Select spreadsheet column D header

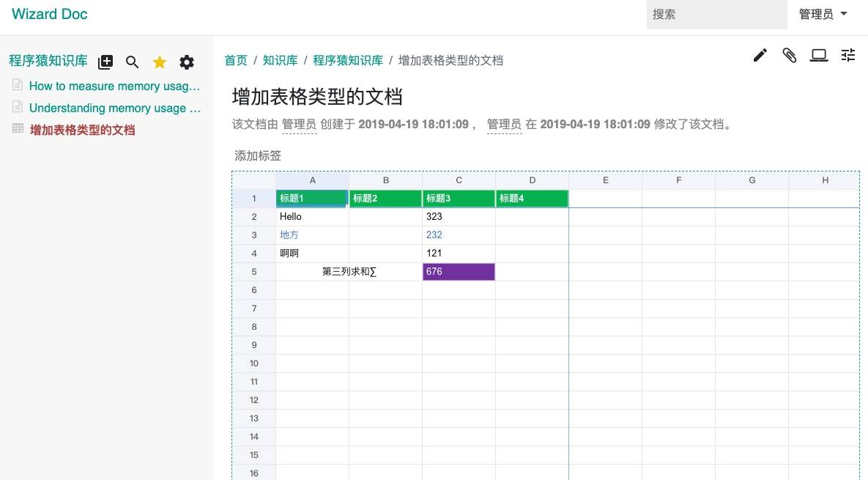532,180
